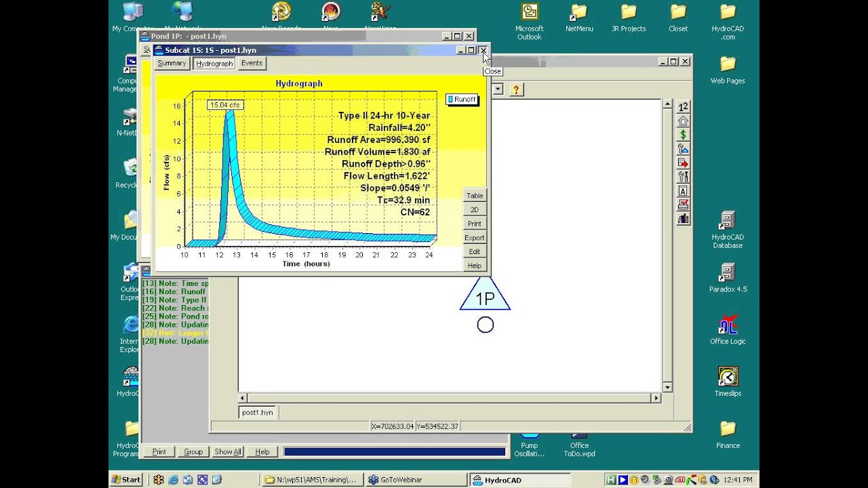Select the post1.hyn tab at bottom

tap(258, 412)
